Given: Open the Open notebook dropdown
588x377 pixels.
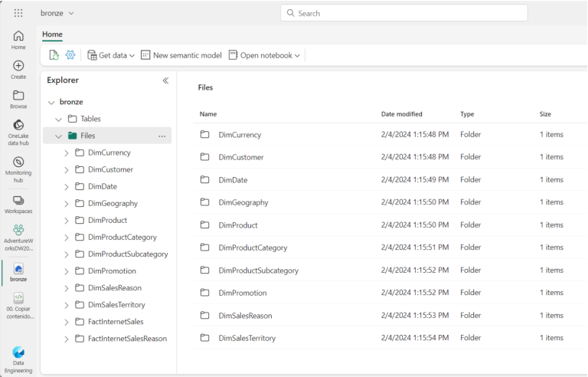Looking at the screenshot, I should pyautogui.click(x=264, y=55).
